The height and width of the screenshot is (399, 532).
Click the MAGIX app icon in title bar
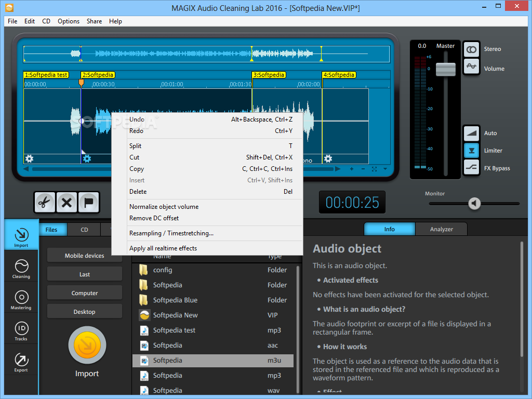(9, 7)
